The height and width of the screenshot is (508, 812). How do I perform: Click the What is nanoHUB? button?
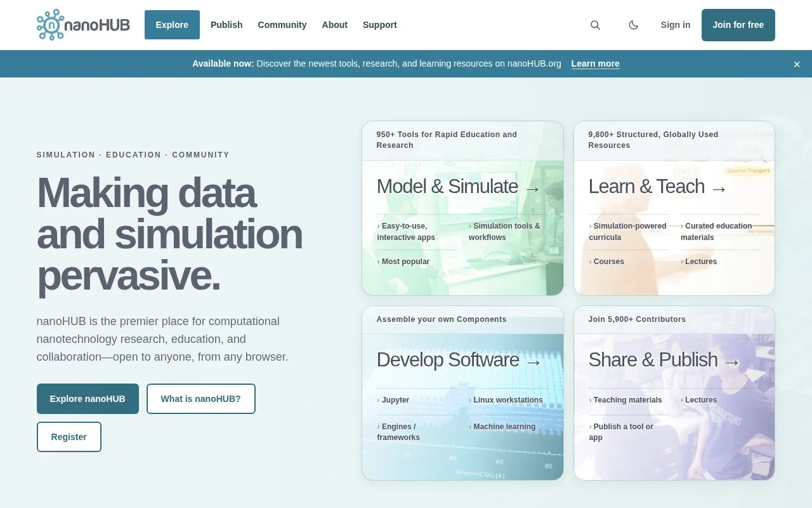click(201, 399)
